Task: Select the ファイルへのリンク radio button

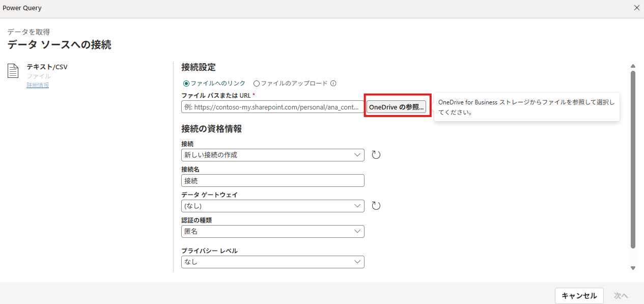Action: point(186,84)
